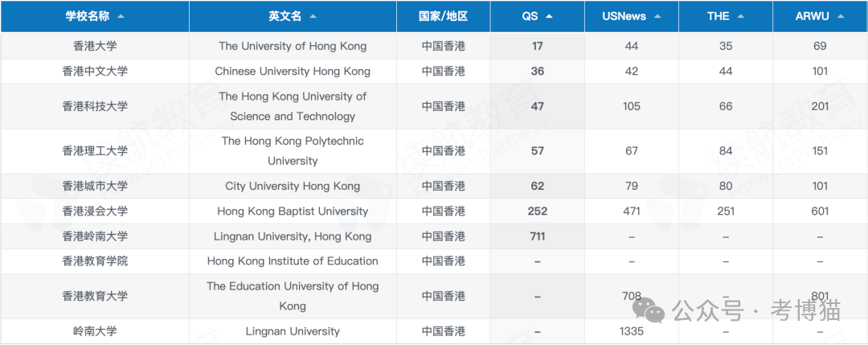
Task: Open The University of Hong Kong entry
Action: point(293,46)
